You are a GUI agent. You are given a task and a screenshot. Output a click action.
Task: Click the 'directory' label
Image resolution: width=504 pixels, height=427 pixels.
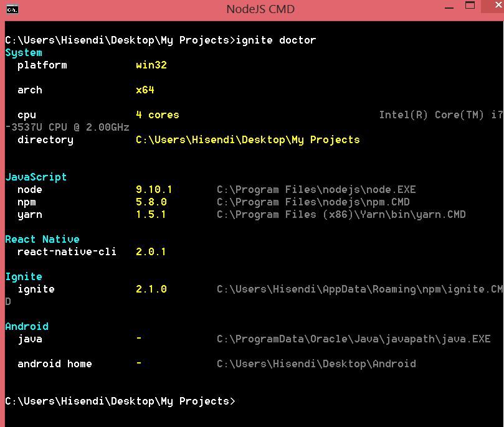45,140
